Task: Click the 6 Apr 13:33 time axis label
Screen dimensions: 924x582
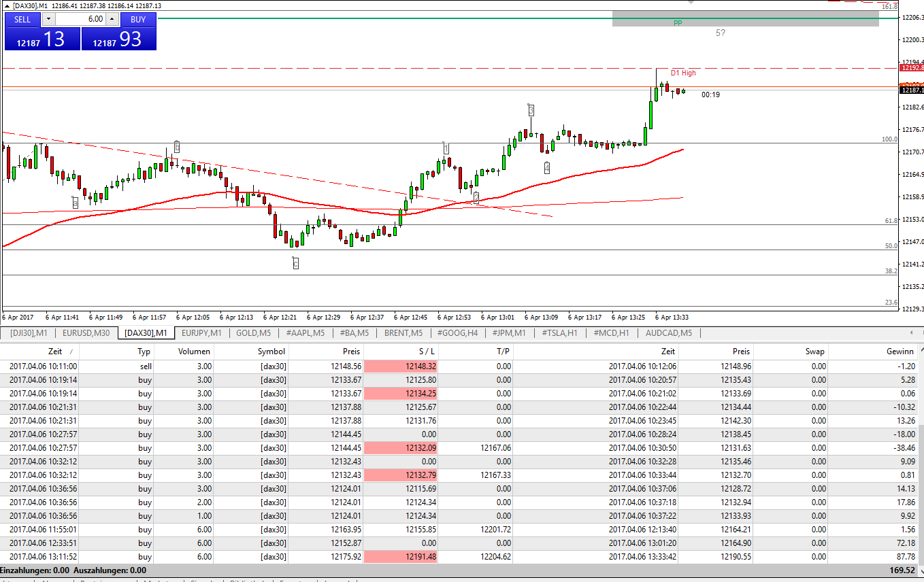Action: tap(672, 317)
